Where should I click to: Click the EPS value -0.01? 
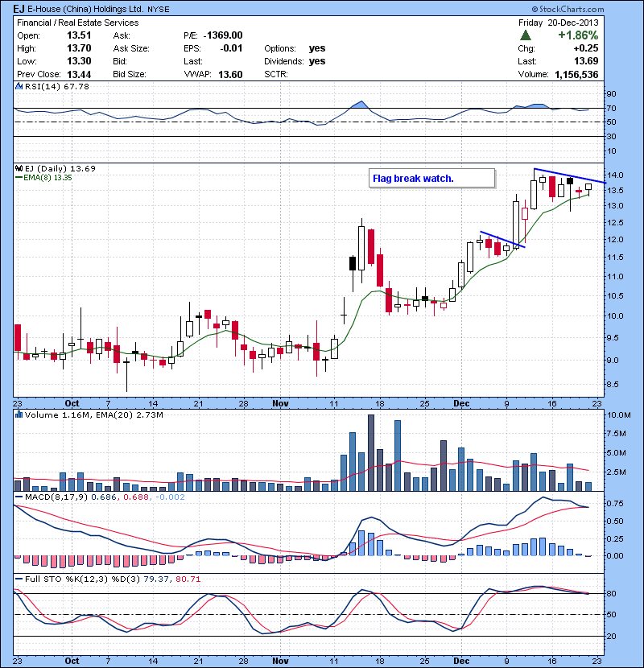pyautogui.click(x=231, y=48)
